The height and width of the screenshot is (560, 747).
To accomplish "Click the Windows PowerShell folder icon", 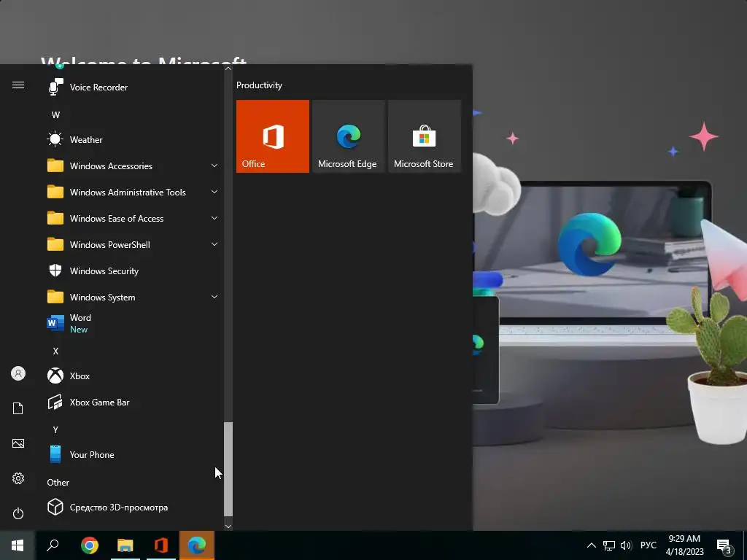I will (55, 244).
